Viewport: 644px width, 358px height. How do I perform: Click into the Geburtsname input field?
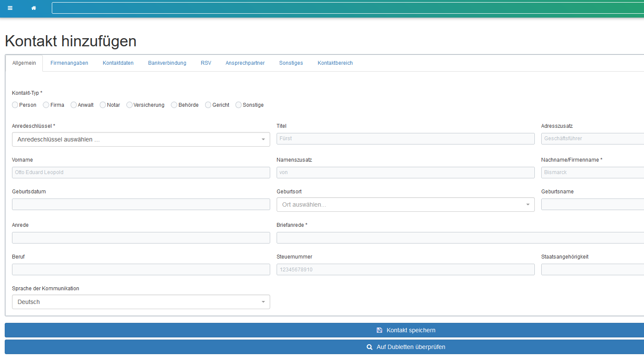(593, 204)
